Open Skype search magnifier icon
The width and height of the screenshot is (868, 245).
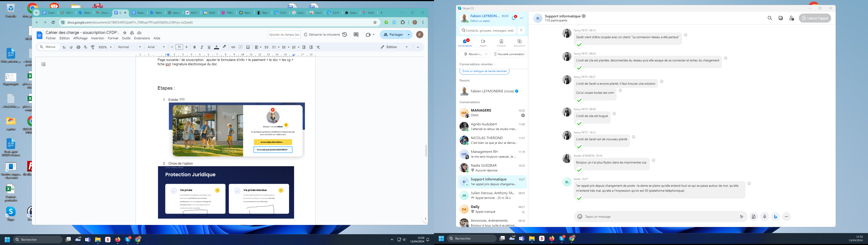[770, 18]
